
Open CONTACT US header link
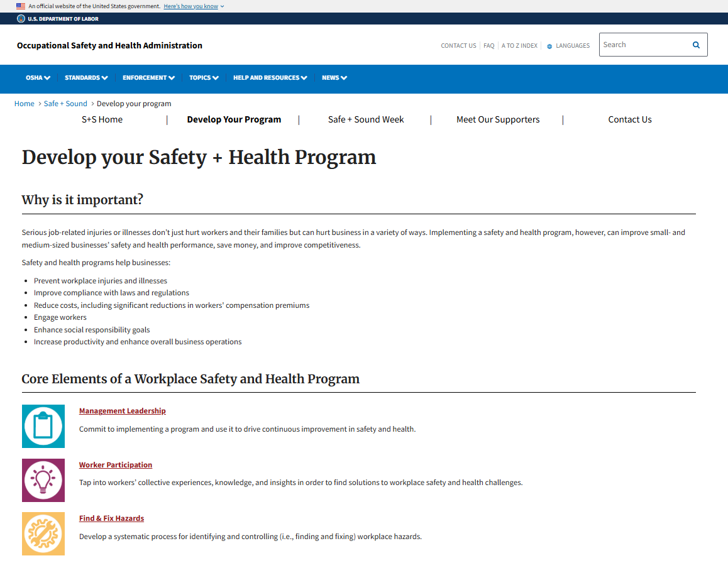(458, 45)
